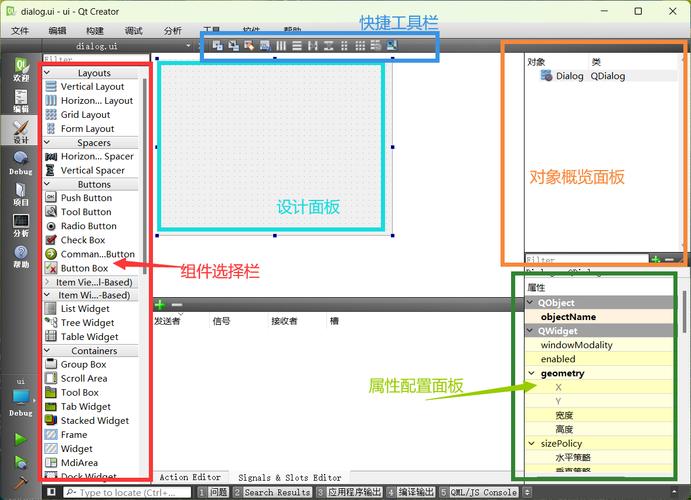691x500 pixels.
Task: Click the Type to locate field
Action: [128, 492]
